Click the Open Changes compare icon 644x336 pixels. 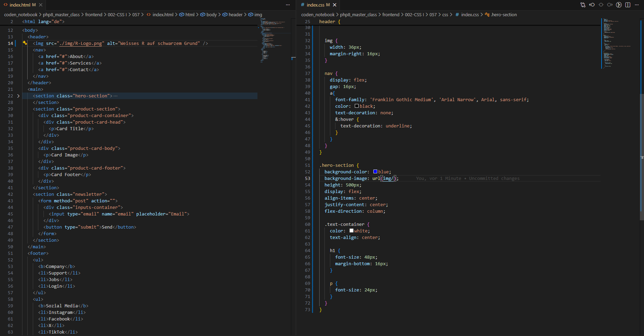point(583,5)
